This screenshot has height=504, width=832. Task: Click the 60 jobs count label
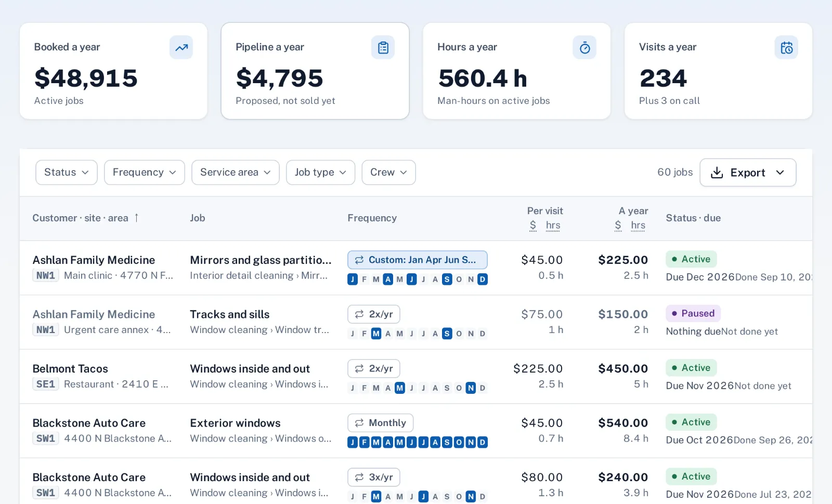pyautogui.click(x=675, y=173)
